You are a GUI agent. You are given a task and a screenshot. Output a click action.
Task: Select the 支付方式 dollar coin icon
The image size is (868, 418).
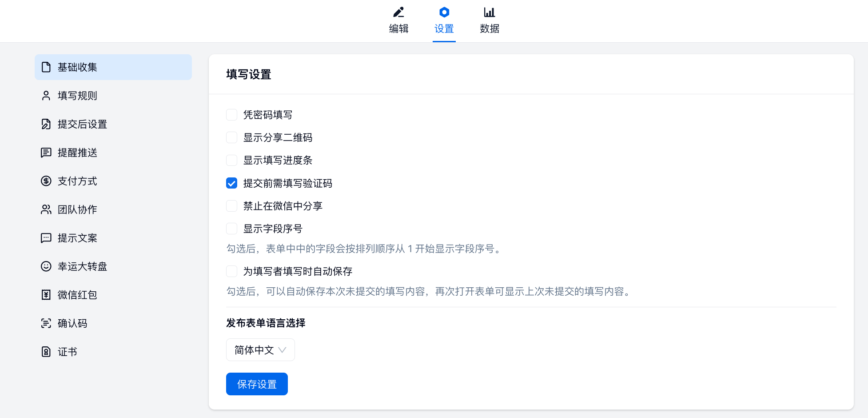46,181
